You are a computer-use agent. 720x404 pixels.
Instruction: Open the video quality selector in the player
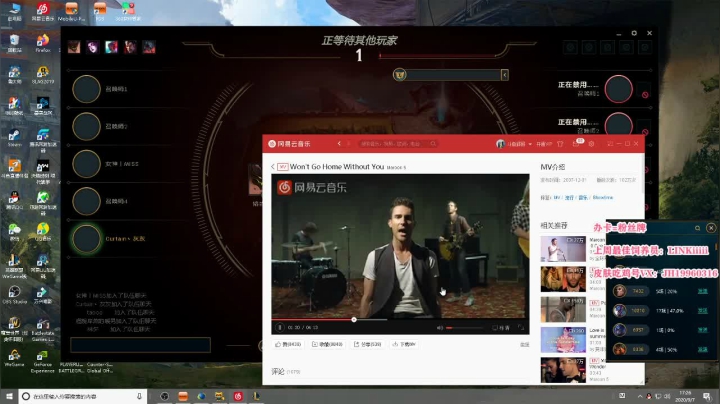[501, 328]
